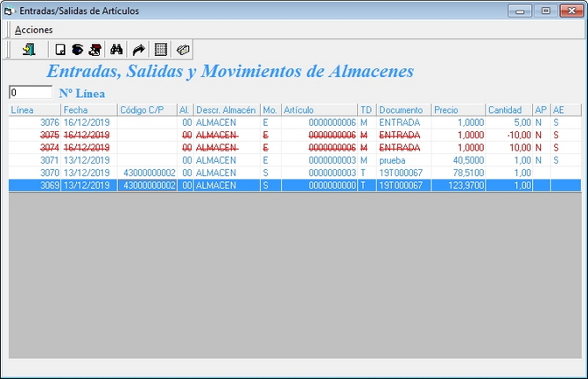Select struck-through line 3075 cell
This screenshot has width=588, height=379.
point(34,135)
